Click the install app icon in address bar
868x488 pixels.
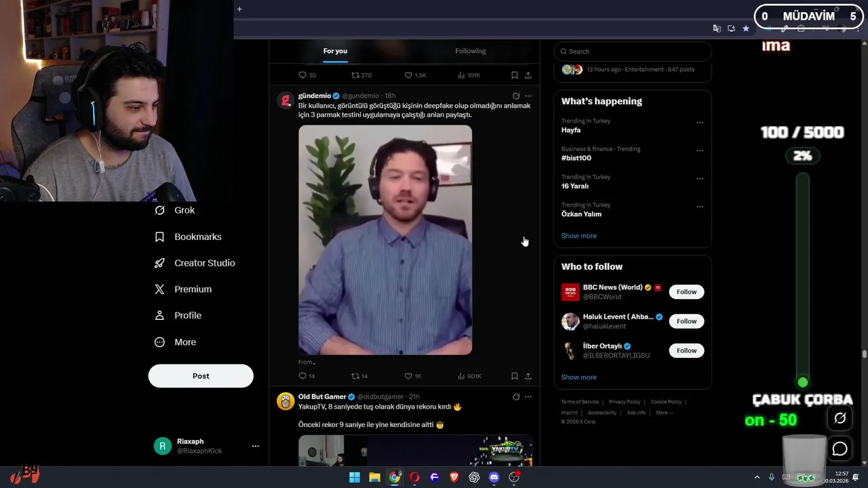click(x=731, y=28)
